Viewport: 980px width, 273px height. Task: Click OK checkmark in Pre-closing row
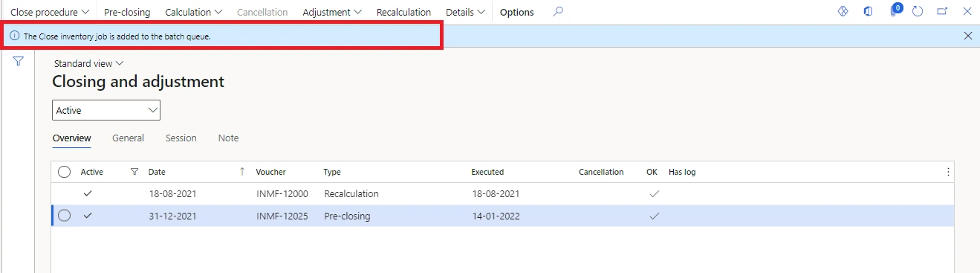(x=654, y=216)
